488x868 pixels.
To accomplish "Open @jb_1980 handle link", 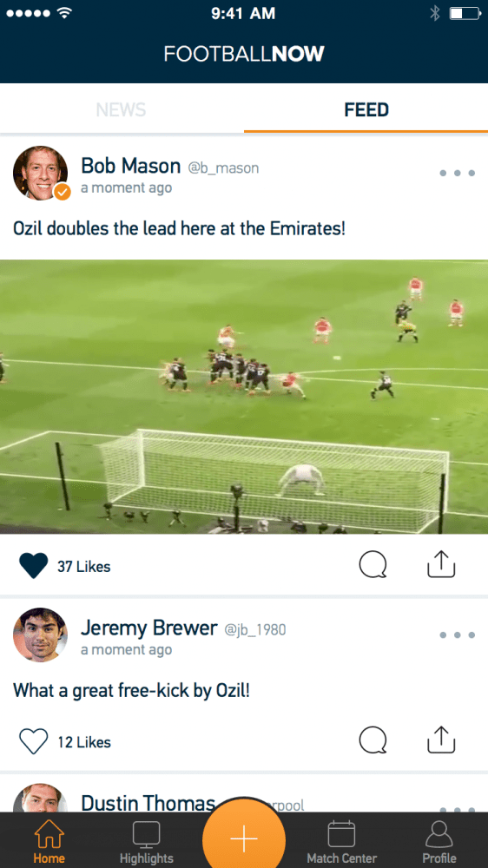I will point(254,629).
